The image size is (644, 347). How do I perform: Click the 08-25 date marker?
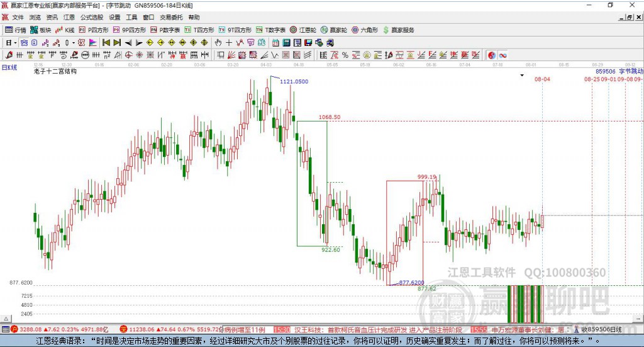(x=592, y=79)
